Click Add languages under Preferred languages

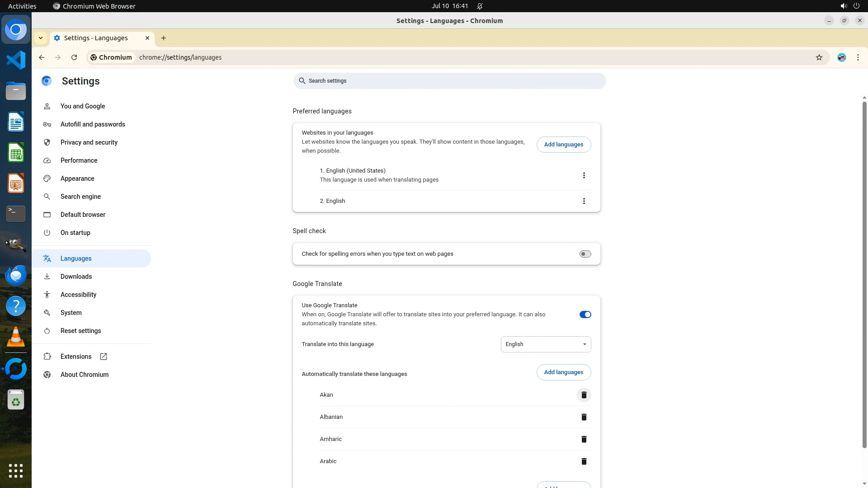[x=563, y=145]
